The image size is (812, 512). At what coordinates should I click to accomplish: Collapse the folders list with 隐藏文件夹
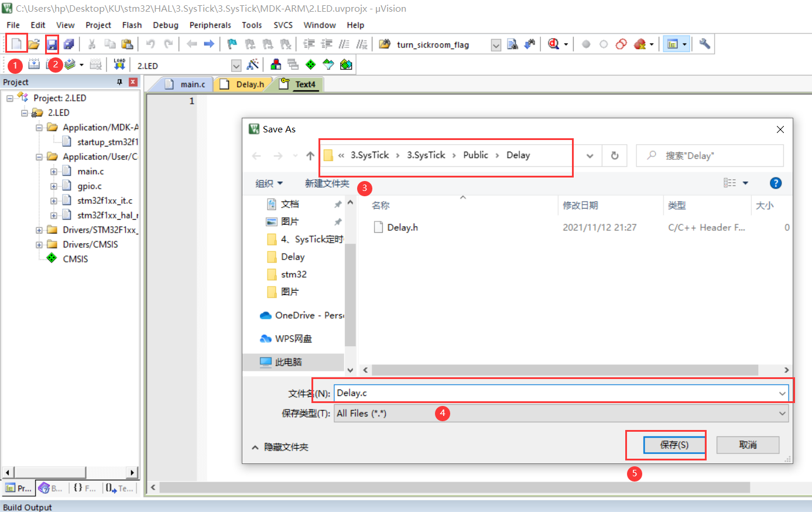pyautogui.click(x=280, y=447)
